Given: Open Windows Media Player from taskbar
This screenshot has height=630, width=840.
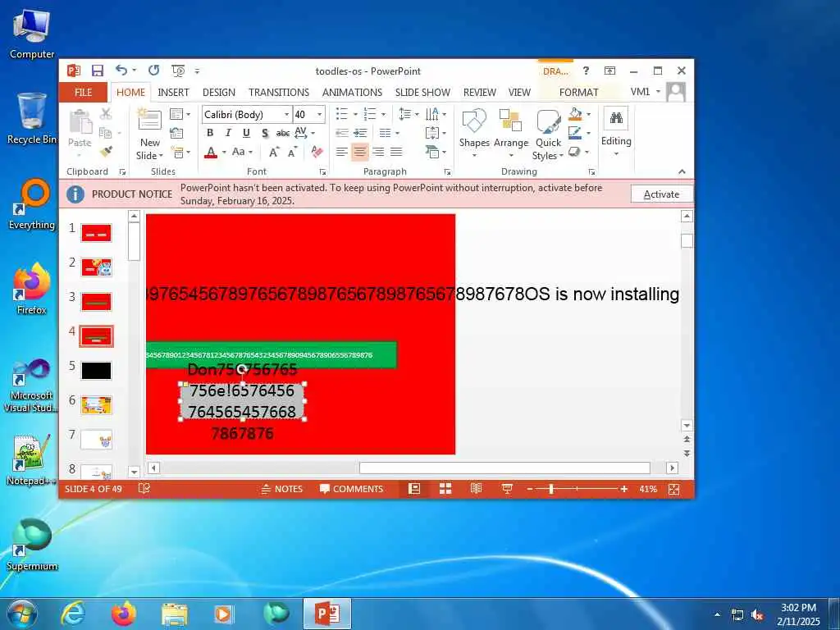Looking at the screenshot, I should tap(223, 614).
